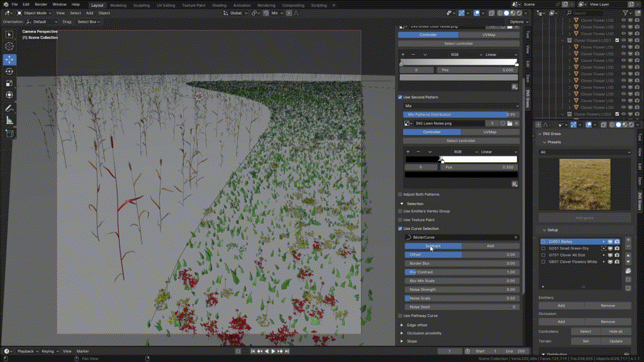Open the Mix blend mode dropdown
Image resolution: width=644 pixels, height=362 pixels.
point(461,106)
